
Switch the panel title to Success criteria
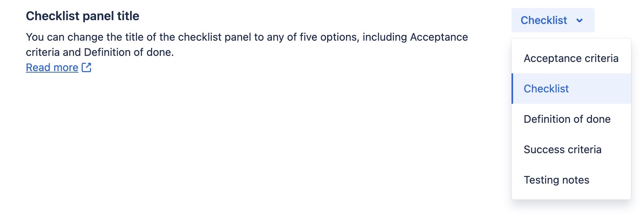(x=562, y=149)
